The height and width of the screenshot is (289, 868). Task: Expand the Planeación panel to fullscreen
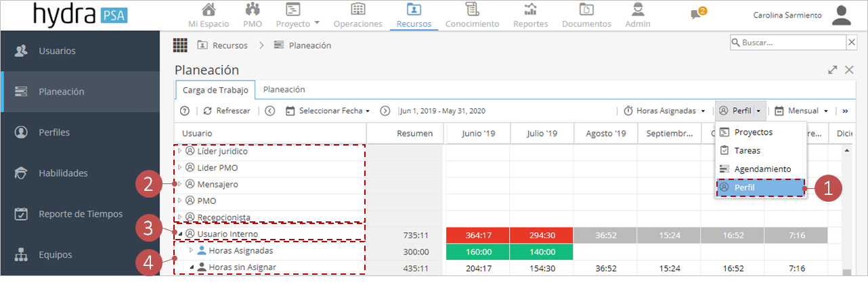832,70
